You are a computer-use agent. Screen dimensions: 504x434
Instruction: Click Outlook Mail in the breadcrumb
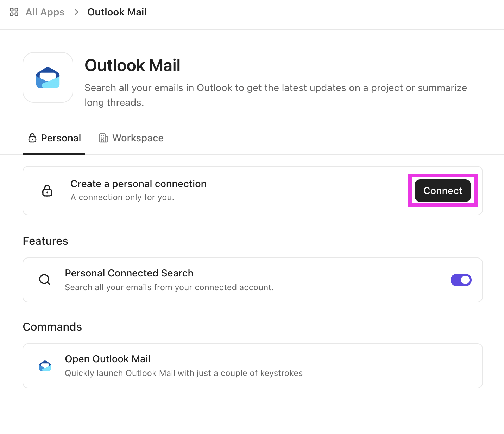coord(117,12)
